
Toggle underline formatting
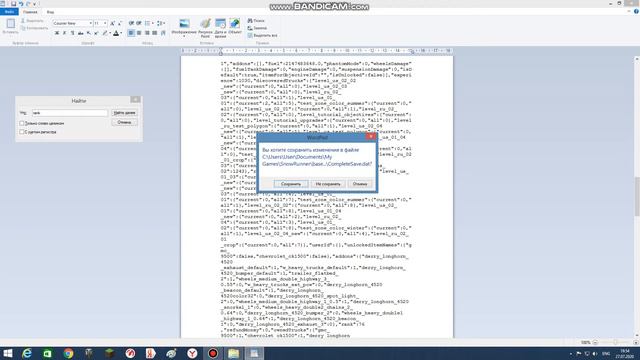point(72,33)
